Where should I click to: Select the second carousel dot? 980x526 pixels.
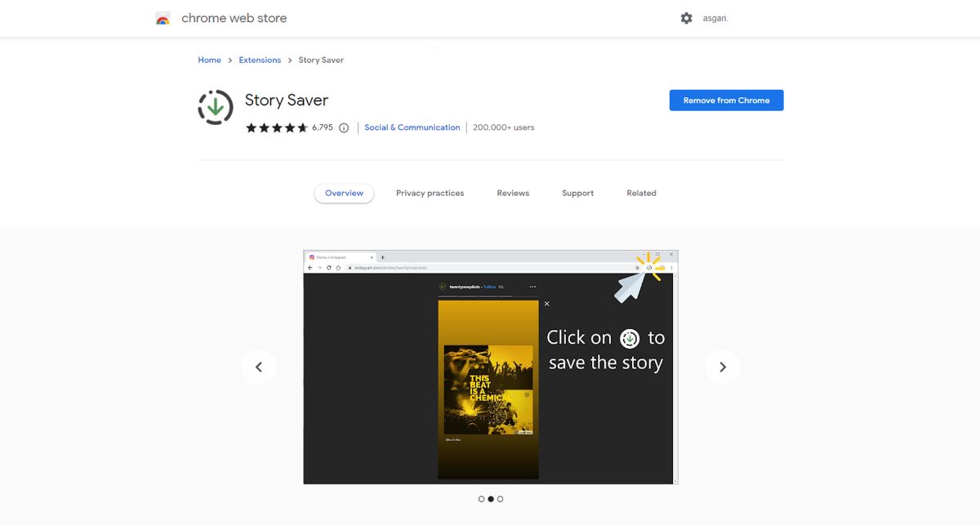[491, 499]
